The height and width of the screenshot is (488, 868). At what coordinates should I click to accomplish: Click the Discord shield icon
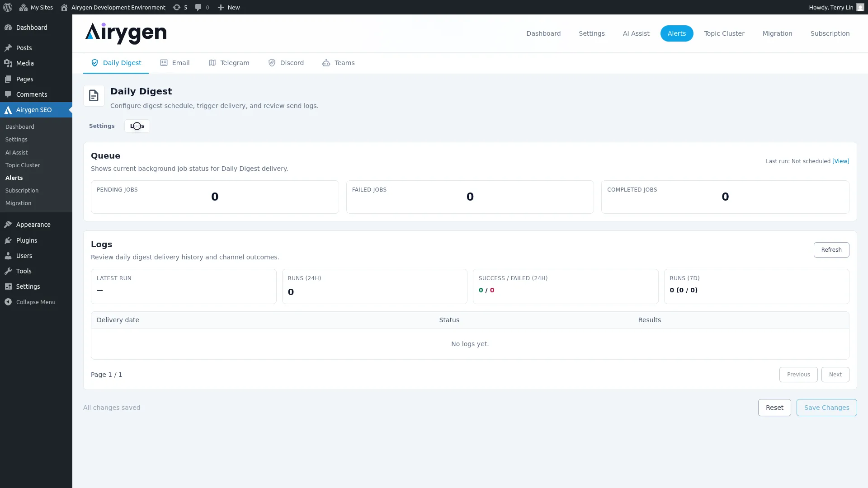[272, 63]
